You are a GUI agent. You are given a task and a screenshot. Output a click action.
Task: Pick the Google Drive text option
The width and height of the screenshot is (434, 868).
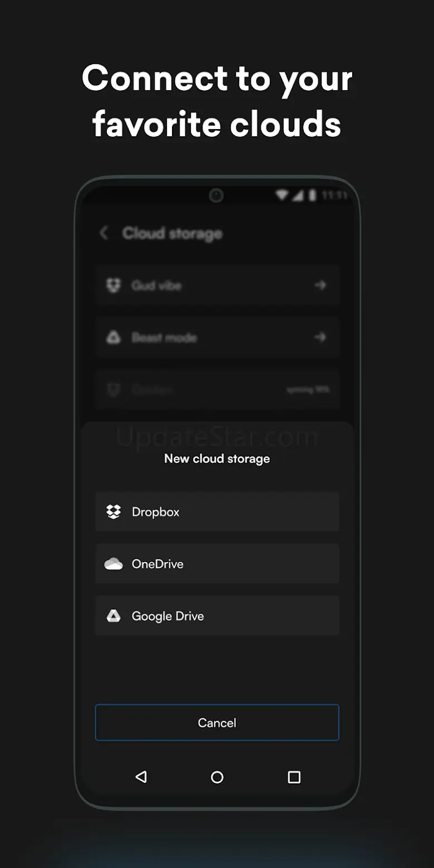(167, 616)
